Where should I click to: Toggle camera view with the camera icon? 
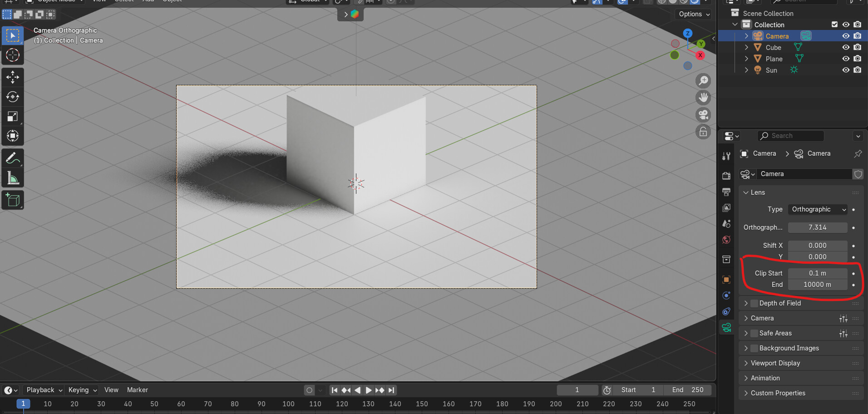pyautogui.click(x=703, y=115)
